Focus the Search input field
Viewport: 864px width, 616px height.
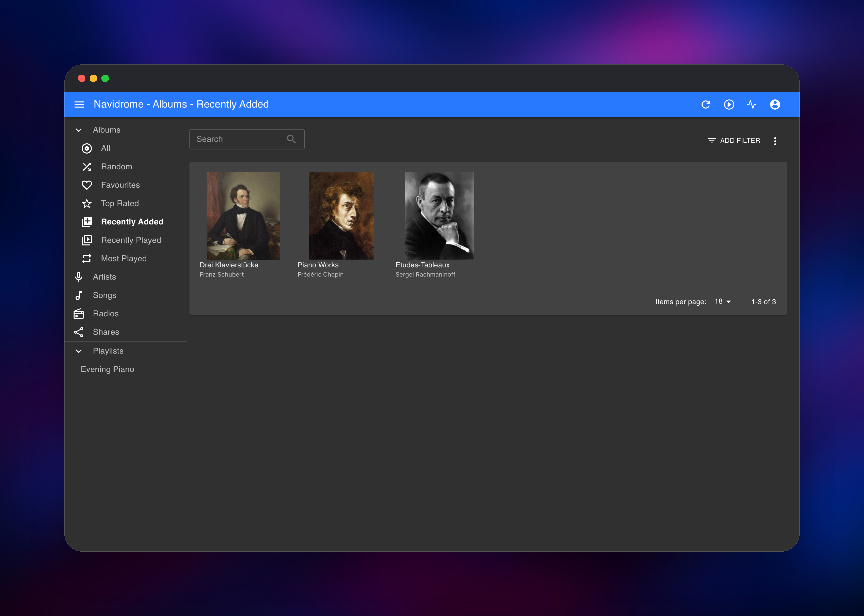point(247,139)
